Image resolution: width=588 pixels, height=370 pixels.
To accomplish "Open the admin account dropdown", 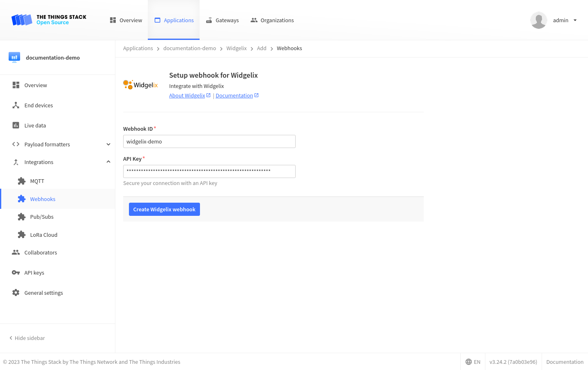I will pos(565,20).
